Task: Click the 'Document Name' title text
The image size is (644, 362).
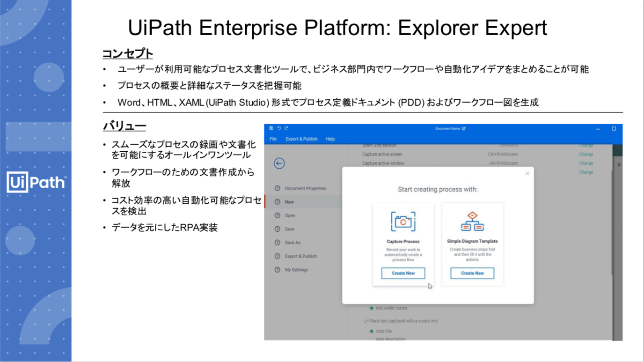Action: tap(447, 129)
